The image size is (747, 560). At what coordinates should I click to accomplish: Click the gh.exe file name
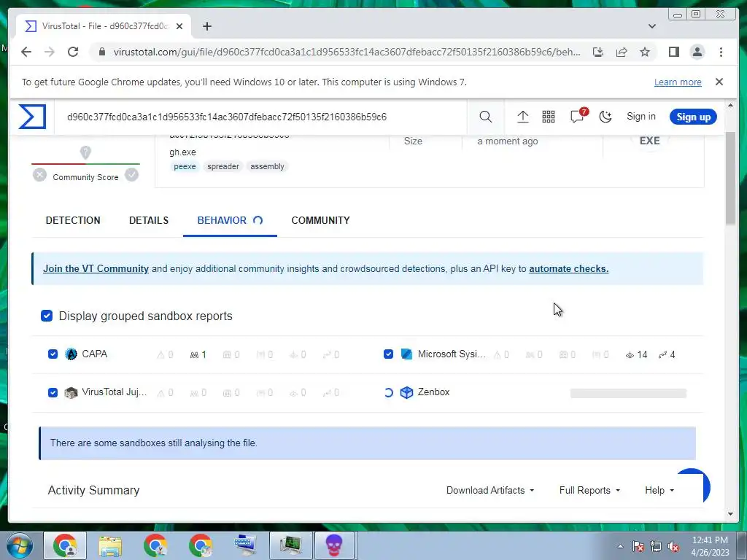pos(182,152)
